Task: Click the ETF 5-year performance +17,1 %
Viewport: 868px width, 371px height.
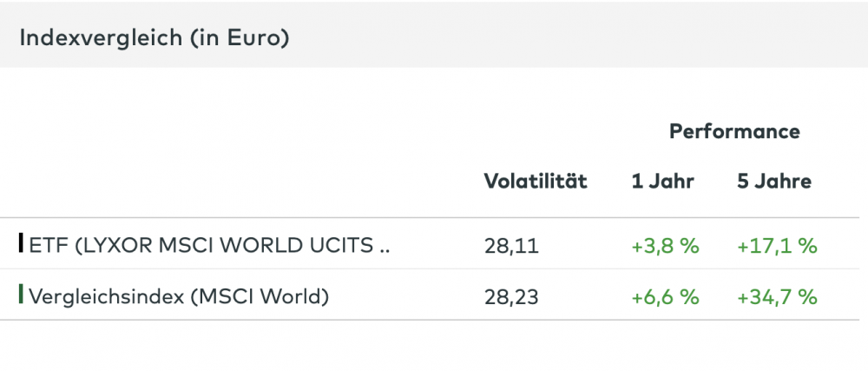Action: pos(777,246)
